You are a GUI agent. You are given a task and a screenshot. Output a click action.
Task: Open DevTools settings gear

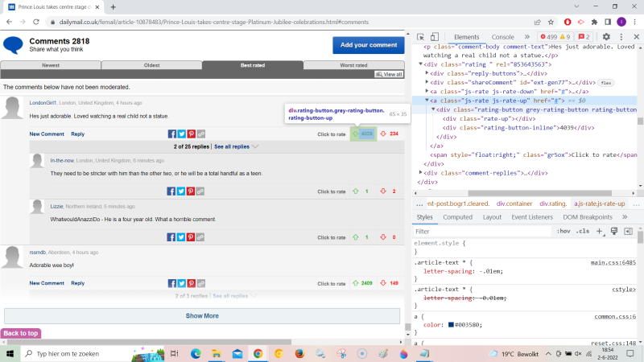(606, 37)
